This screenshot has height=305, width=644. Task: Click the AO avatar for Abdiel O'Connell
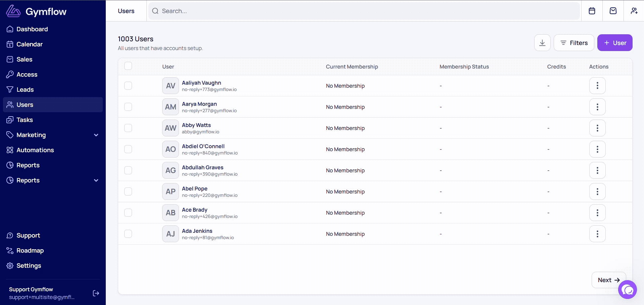(x=171, y=149)
